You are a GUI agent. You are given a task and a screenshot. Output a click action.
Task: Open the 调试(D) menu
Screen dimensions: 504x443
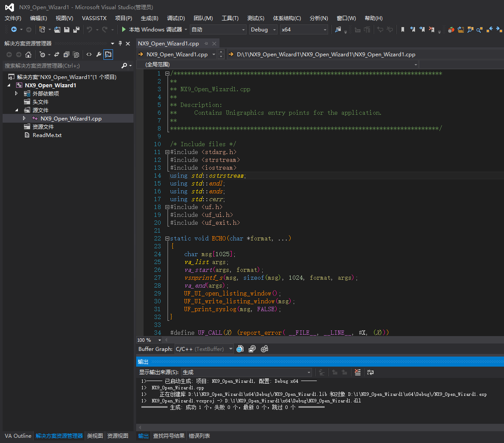point(176,18)
